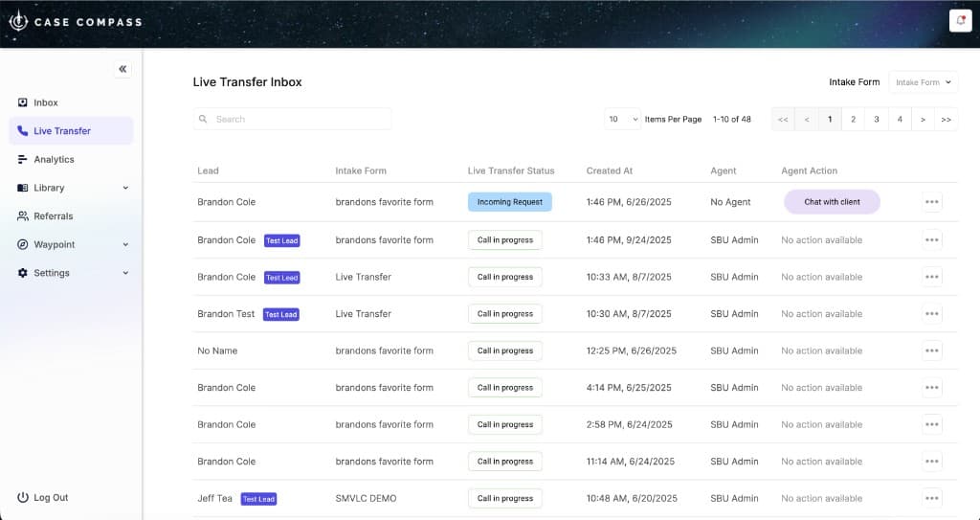The height and width of the screenshot is (520, 980).
Task: Collapse the sidebar with double-chevron icon
Action: (x=122, y=69)
